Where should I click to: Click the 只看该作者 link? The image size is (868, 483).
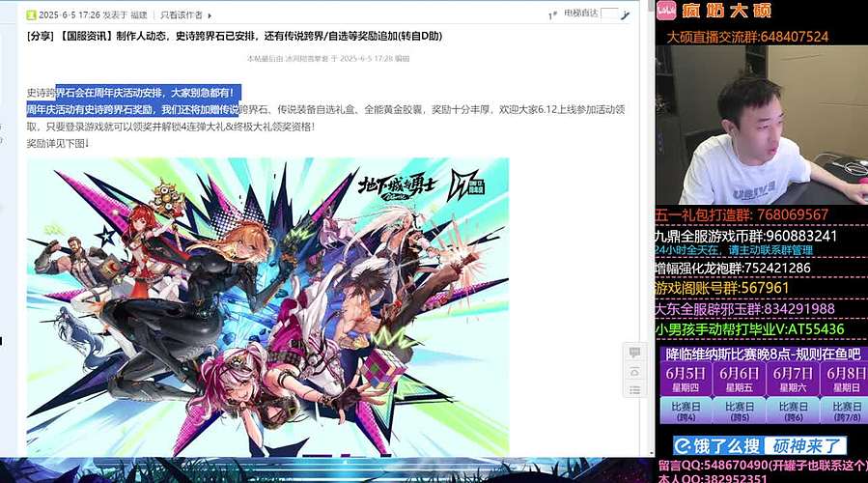[181, 14]
